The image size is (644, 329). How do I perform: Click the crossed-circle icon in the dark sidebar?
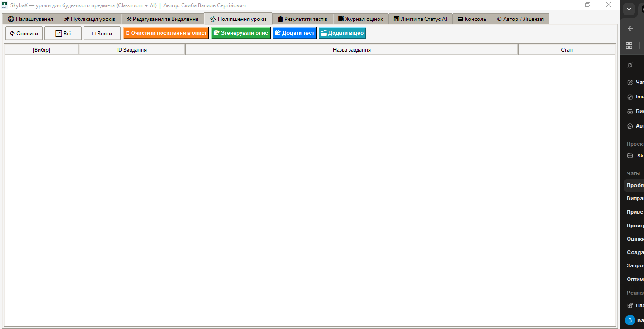point(630,65)
